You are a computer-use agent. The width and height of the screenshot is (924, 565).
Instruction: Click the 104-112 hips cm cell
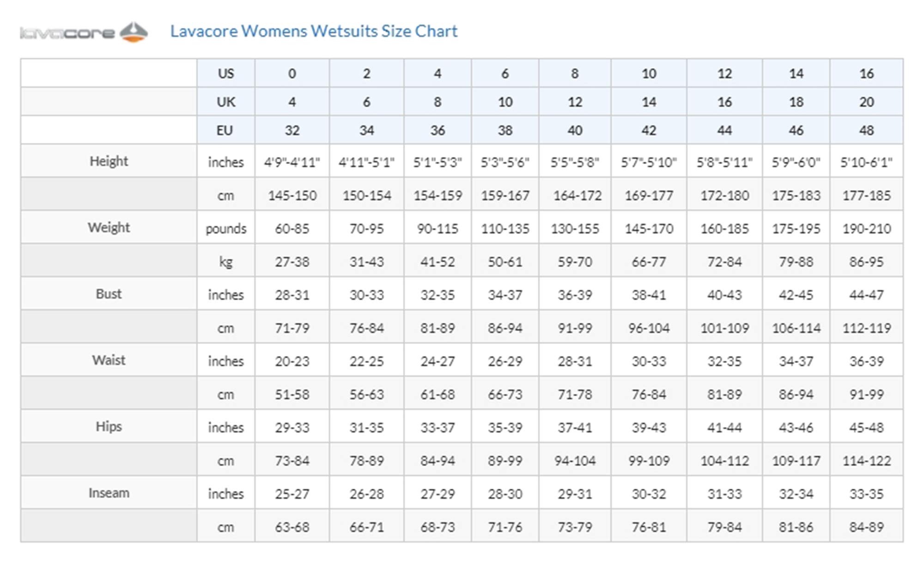[x=724, y=461]
